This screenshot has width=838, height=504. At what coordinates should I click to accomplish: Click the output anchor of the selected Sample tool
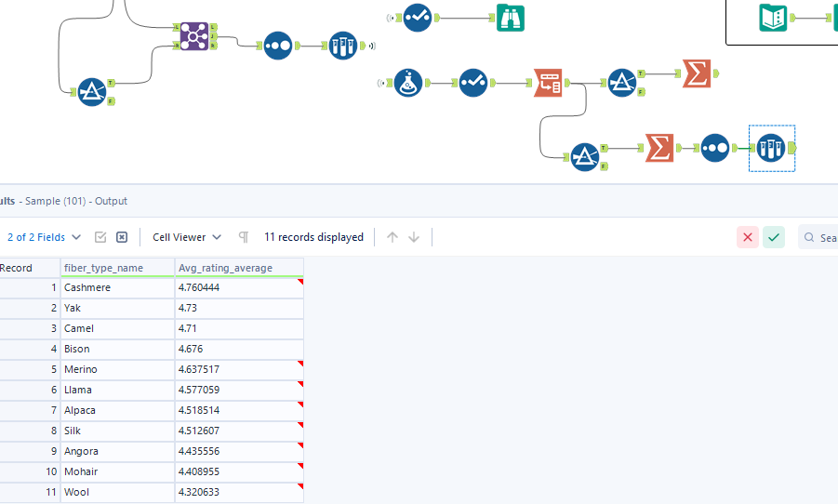[x=792, y=148]
